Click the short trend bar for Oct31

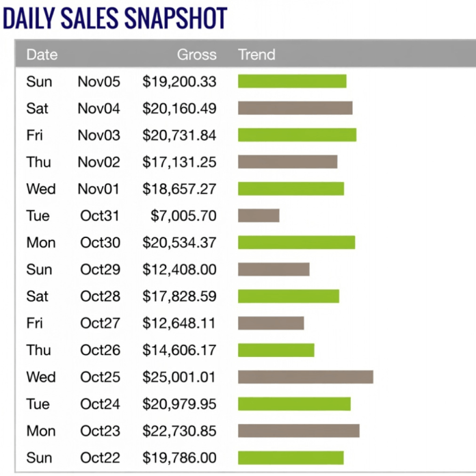pyautogui.click(x=259, y=215)
